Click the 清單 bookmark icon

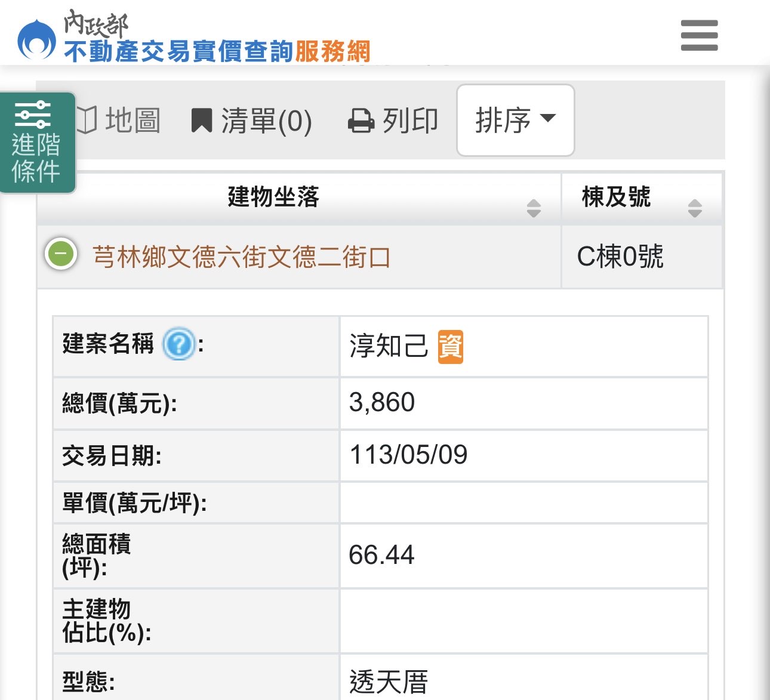tap(202, 121)
